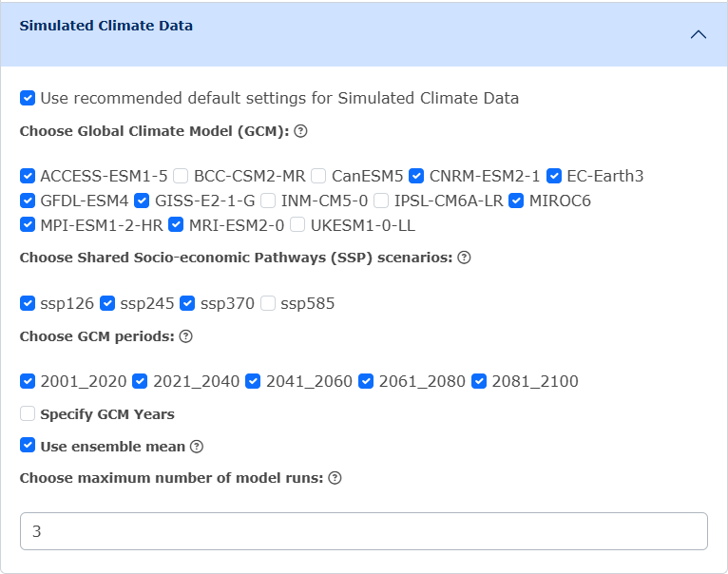Check the CanESM5 model option
The image size is (728, 574).
pyautogui.click(x=318, y=176)
